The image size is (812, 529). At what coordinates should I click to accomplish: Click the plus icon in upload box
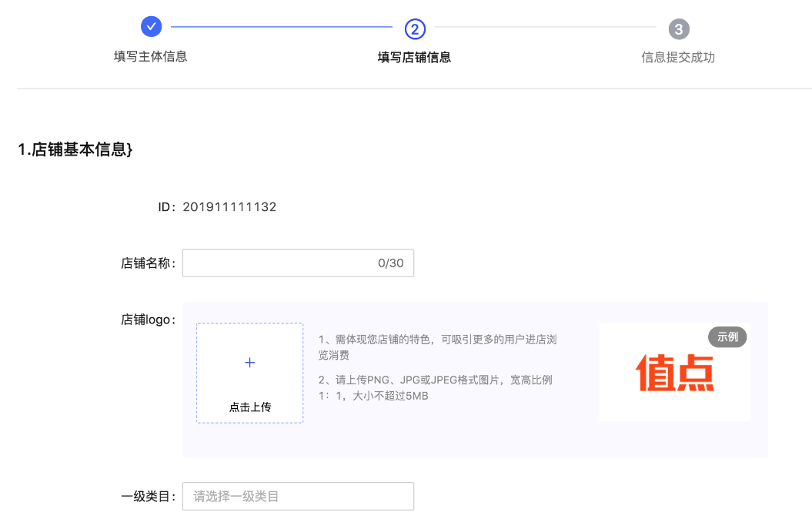[249, 362]
